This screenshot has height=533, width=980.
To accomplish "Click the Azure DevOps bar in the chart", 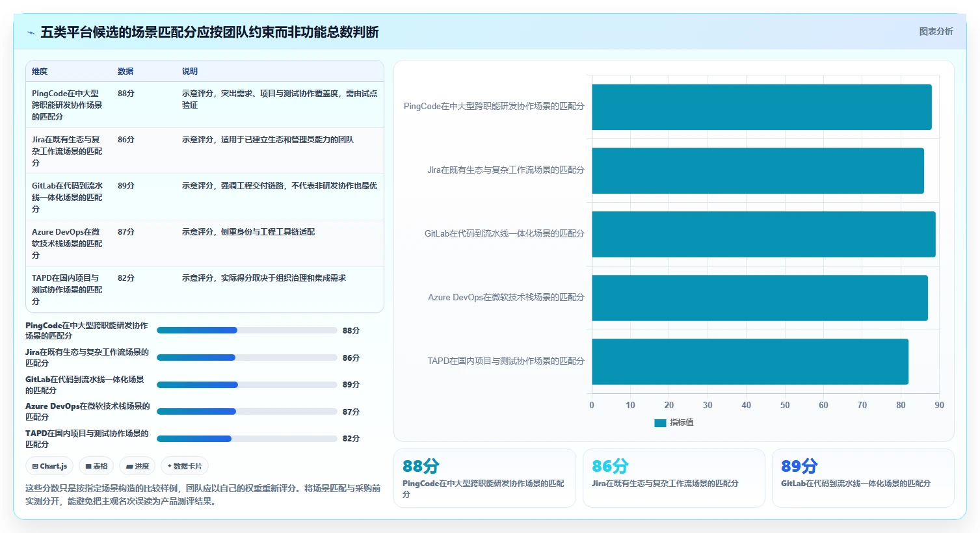I will 760,298.
